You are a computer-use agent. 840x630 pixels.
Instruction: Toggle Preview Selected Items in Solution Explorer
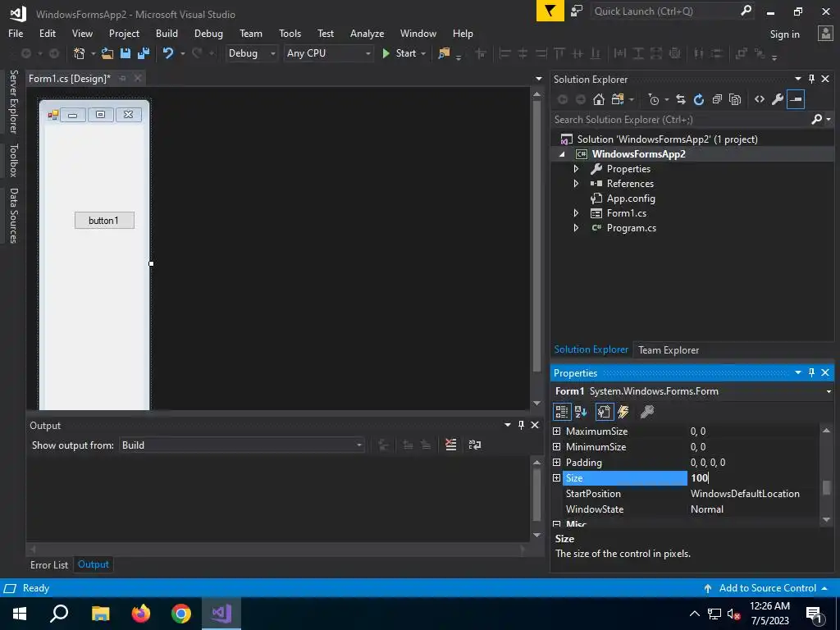point(796,99)
